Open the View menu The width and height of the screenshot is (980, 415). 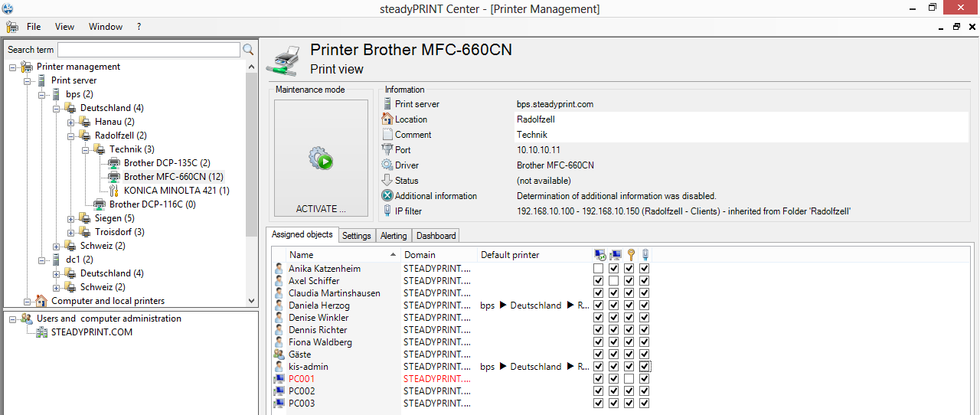(x=65, y=27)
